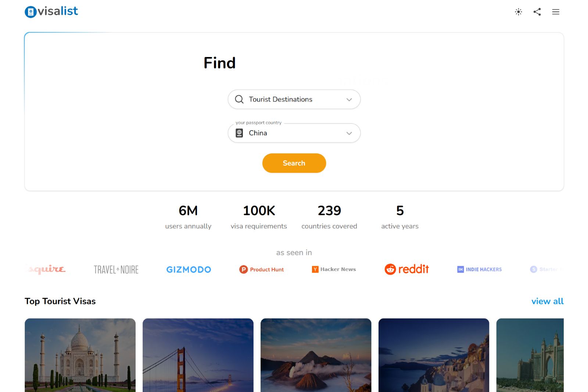Screen dimensions: 588x392
Task: Click the Indie Hackers logo
Action: coord(479,270)
